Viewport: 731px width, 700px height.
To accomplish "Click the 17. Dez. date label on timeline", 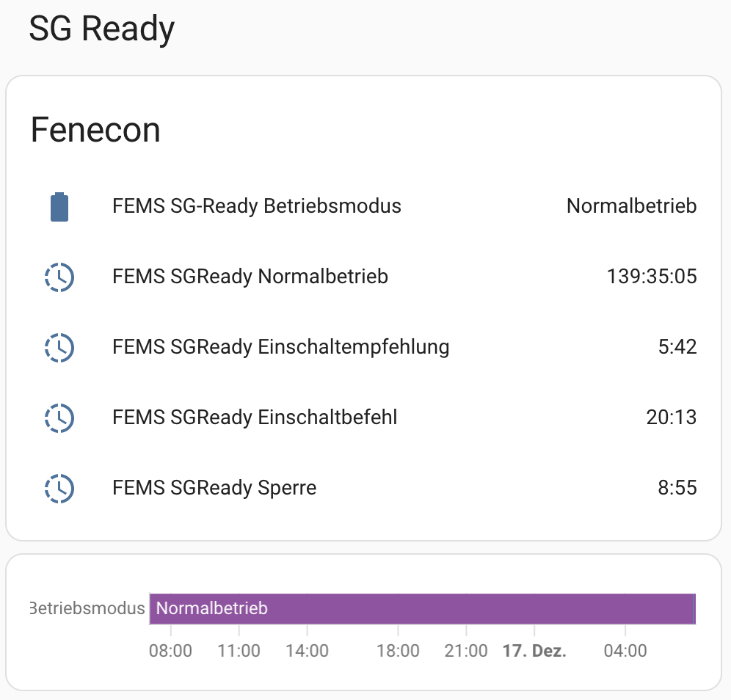I will 534,651.
